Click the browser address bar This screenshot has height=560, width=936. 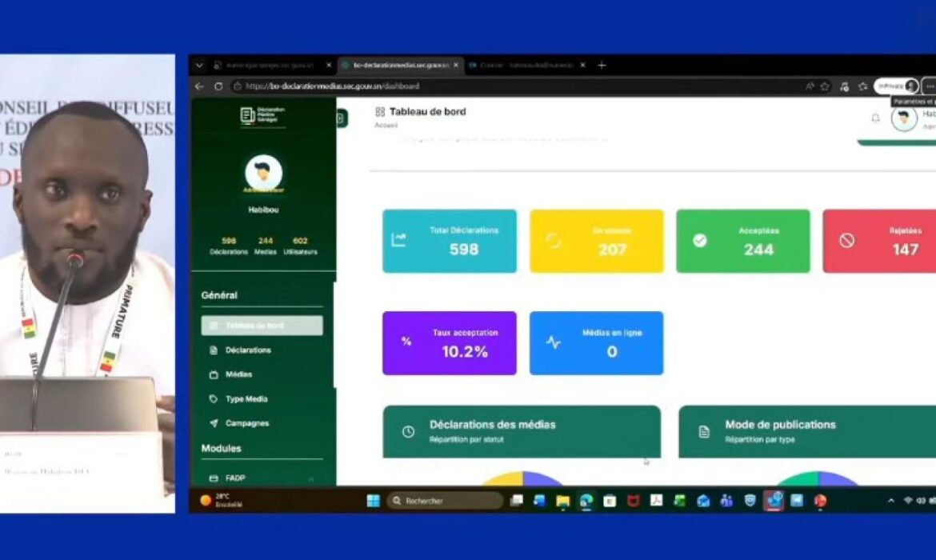pyautogui.click(x=480, y=86)
